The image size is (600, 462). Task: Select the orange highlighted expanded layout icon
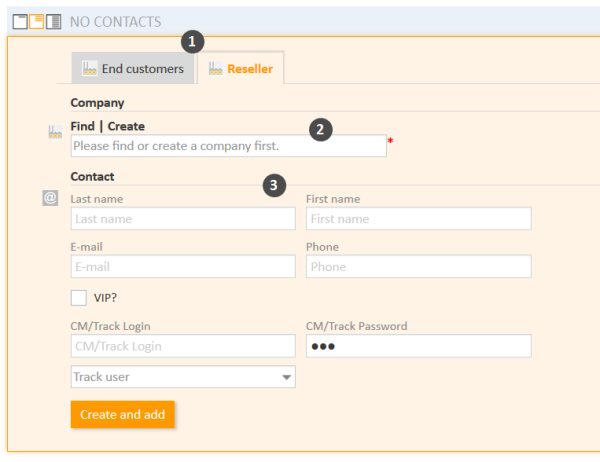37,21
